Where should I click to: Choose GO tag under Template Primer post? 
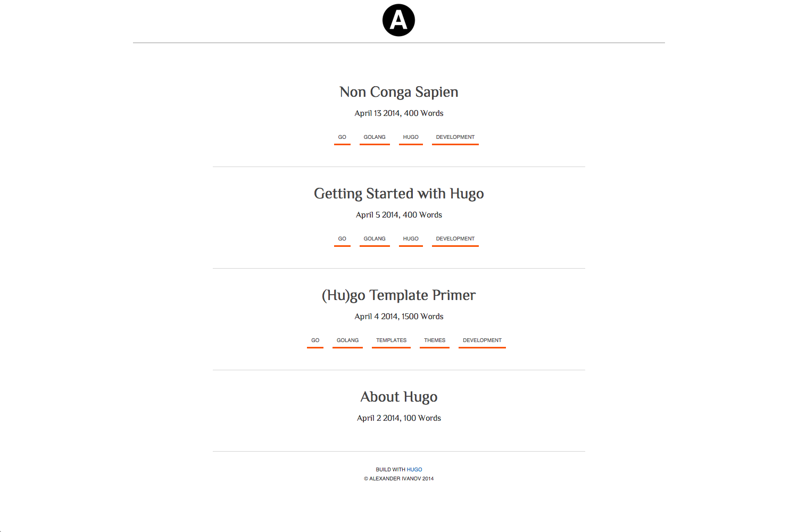pos(315,340)
